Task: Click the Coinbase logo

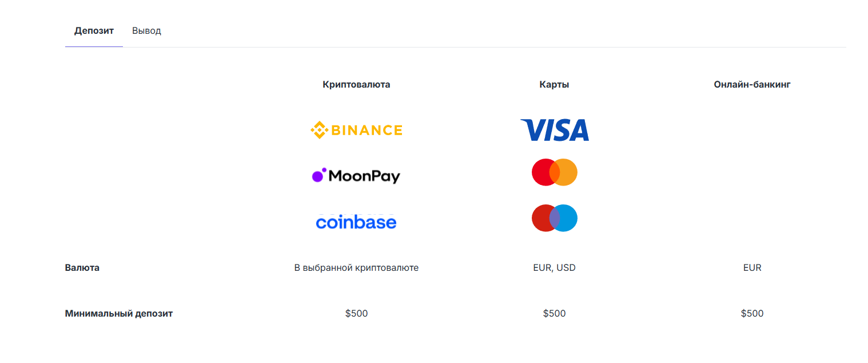Action: point(356,222)
